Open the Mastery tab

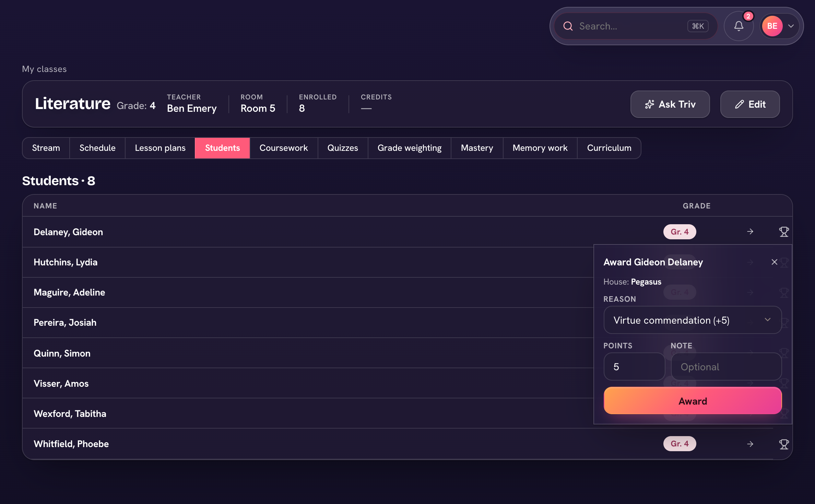pos(477,148)
